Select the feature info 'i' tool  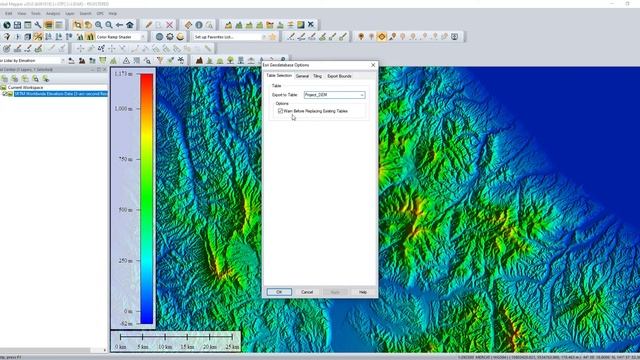[199, 25]
